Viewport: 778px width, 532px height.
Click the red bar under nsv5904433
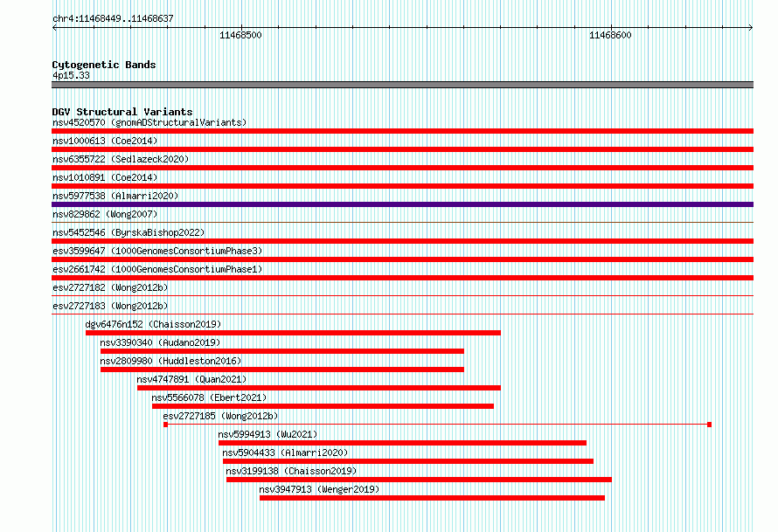coord(408,461)
